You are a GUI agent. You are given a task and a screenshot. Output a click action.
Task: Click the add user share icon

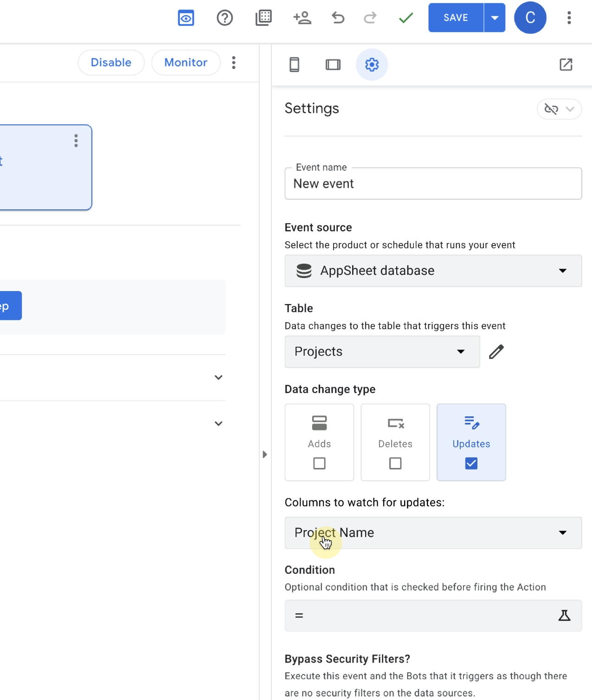coord(302,18)
